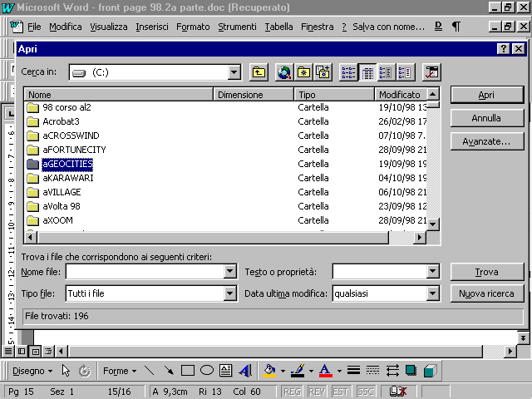Go up one folder level
The height and width of the screenshot is (399, 532).
click(259, 72)
